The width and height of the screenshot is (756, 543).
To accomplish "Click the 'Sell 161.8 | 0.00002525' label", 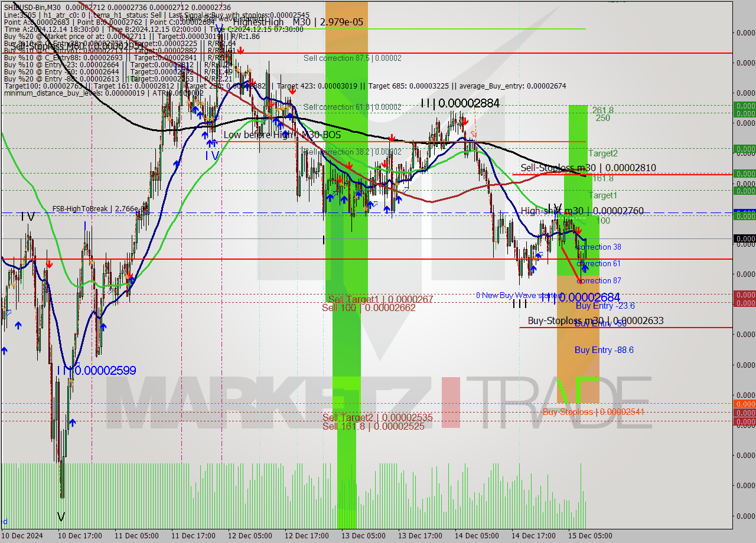I will point(373,426).
